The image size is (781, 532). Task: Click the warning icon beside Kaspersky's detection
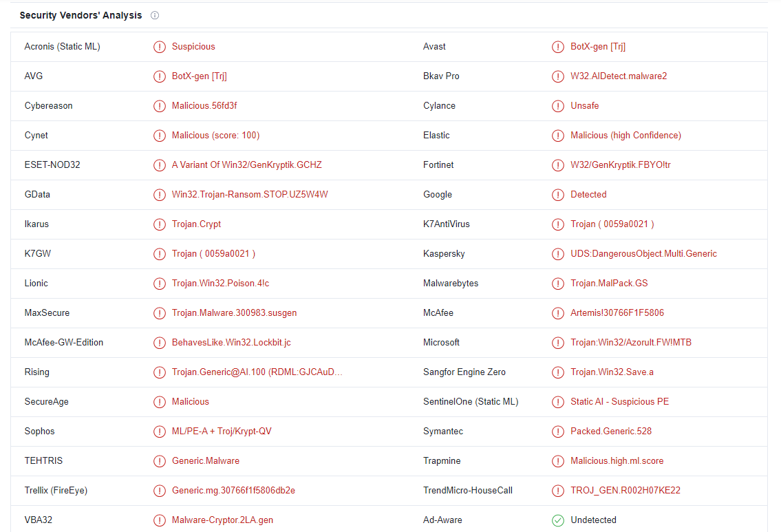(x=558, y=254)
